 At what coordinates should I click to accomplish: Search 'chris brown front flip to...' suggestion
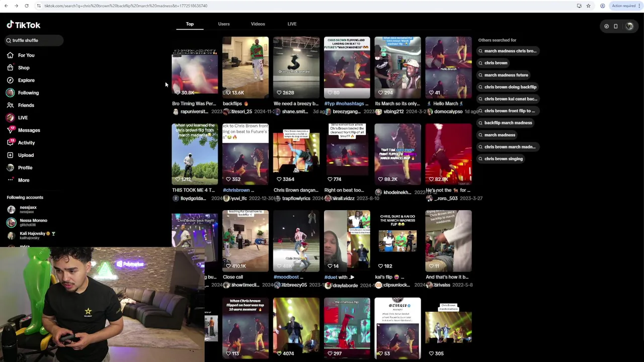[509, 111]
